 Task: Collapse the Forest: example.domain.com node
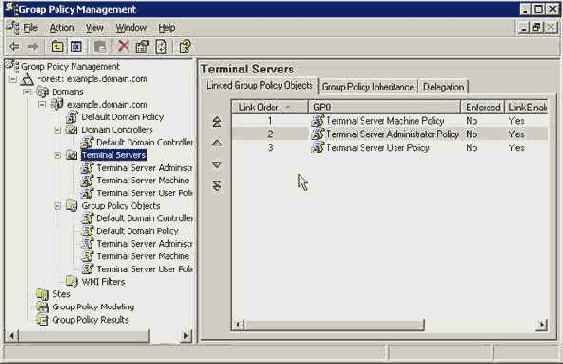[x=13, y=79]
